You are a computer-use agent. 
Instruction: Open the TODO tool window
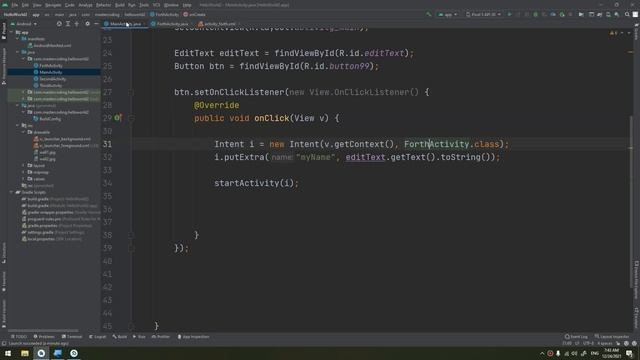(19, 337)
